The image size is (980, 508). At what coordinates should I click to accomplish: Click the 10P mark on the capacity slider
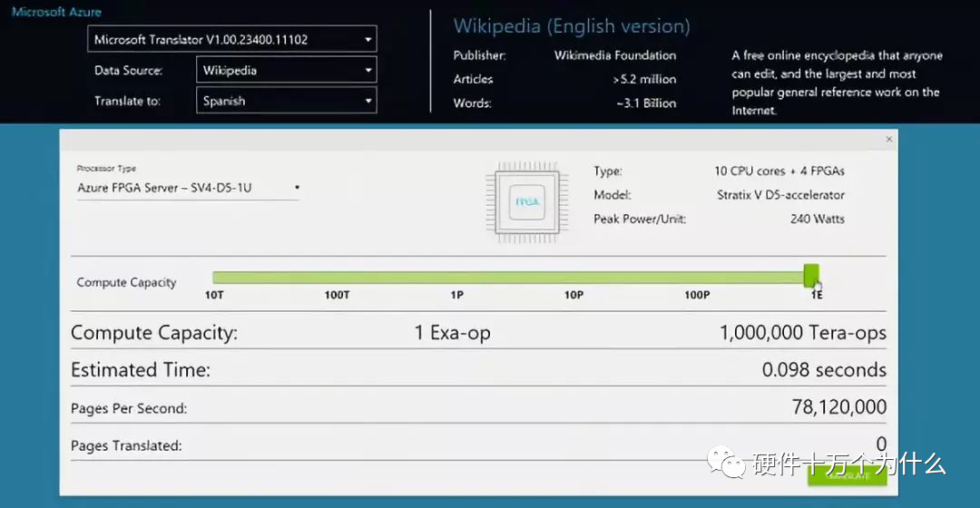coord(573,295)
